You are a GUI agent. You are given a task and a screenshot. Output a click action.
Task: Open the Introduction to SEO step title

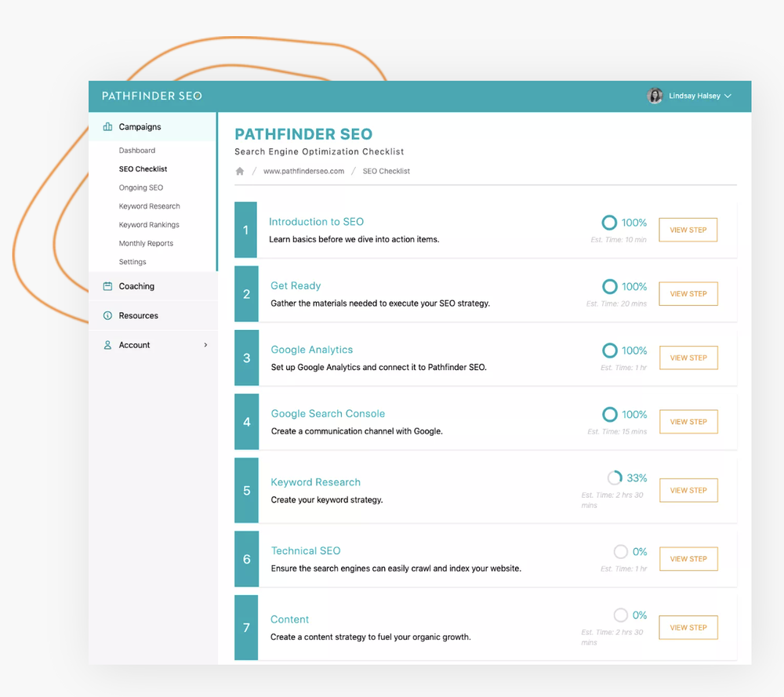(x=316, y=222)
